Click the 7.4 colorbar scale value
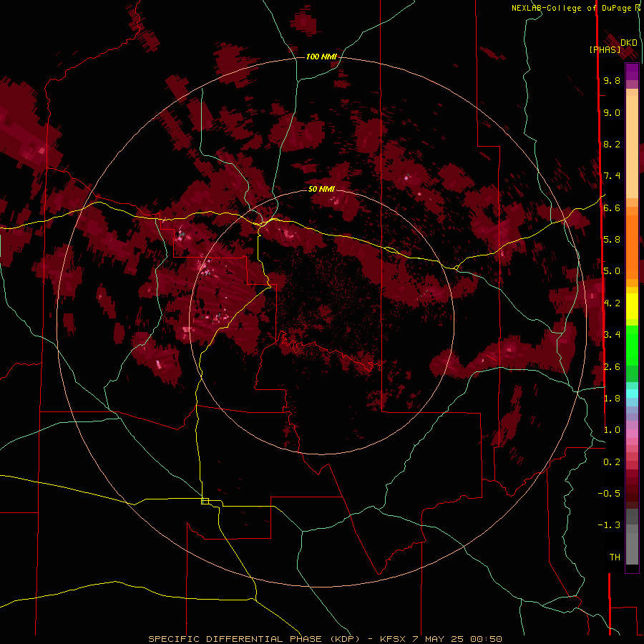644x644 pixels. click(612, 176)
